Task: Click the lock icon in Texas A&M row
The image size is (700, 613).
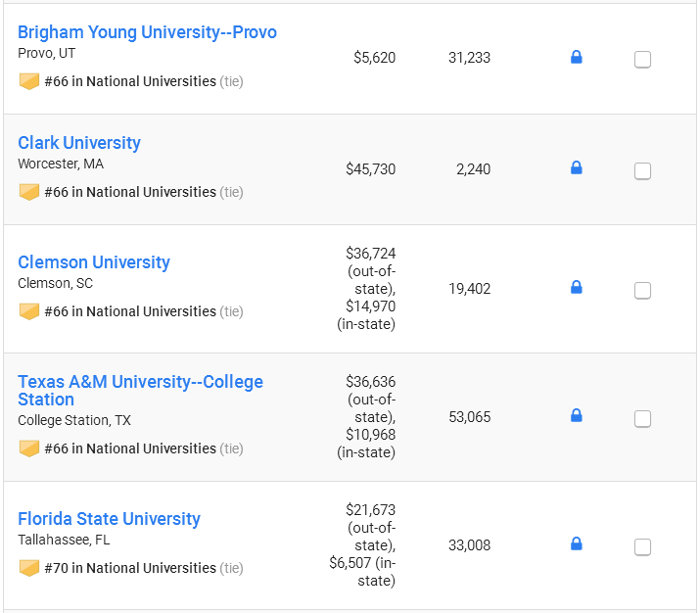Action: pos(577,415)
